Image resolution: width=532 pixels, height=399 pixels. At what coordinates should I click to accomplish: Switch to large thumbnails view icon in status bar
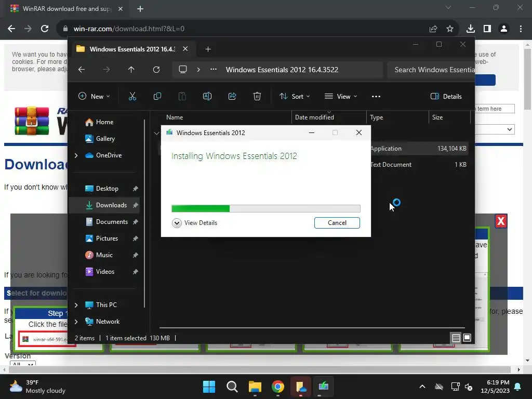[467, 338]
